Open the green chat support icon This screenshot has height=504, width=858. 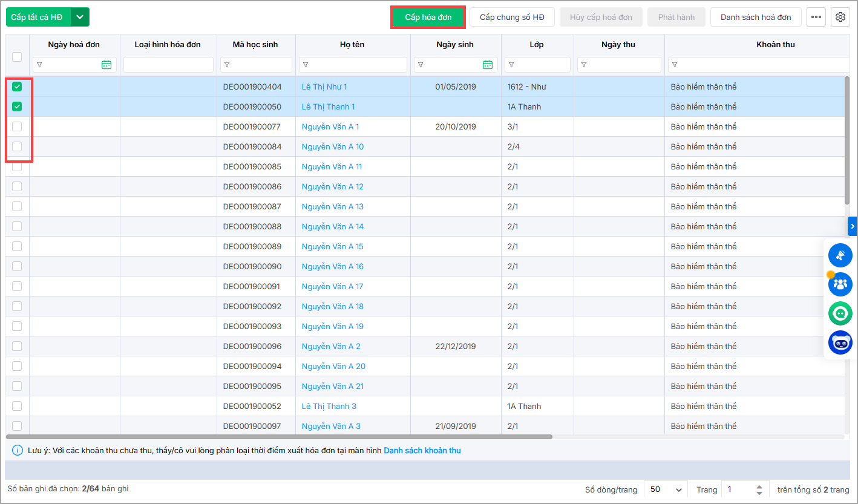click(x=840, y=313)
